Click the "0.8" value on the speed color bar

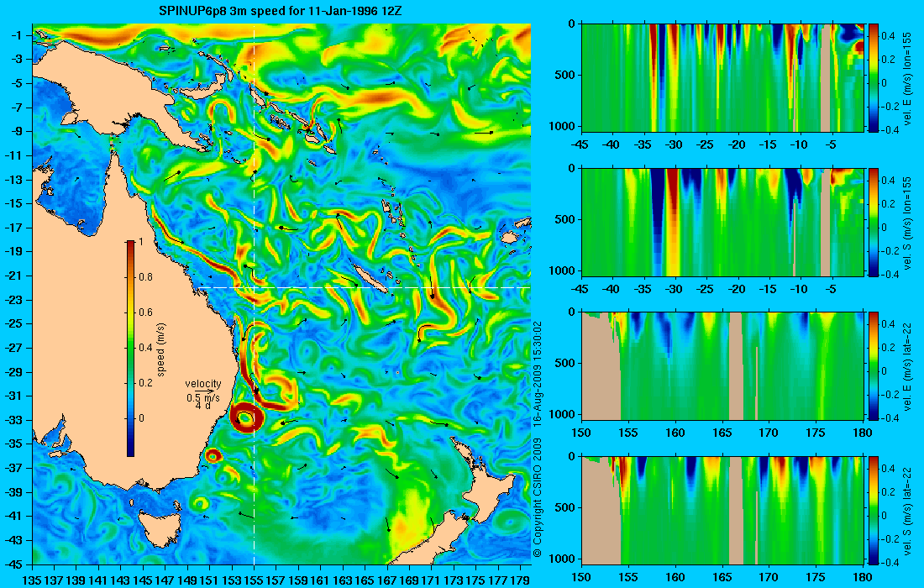(145, 277)
